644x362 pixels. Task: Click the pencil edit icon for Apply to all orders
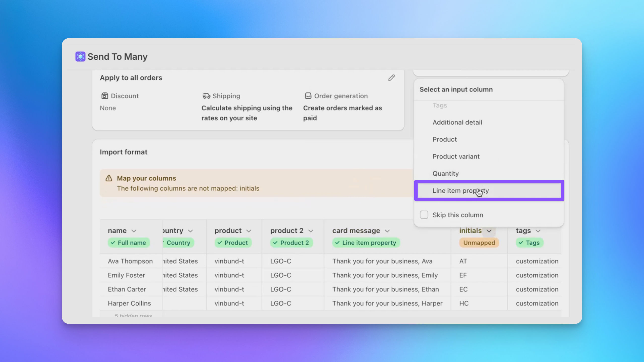tap(391, 78)
